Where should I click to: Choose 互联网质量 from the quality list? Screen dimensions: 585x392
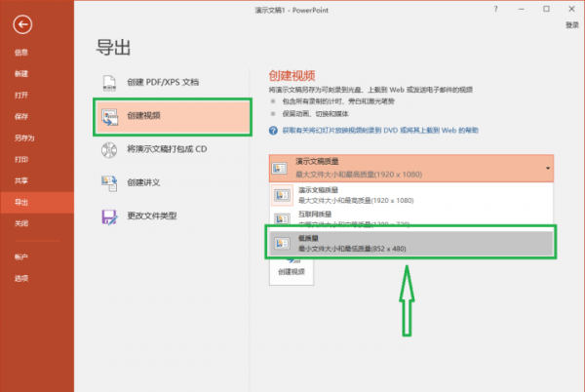(411, 218)
